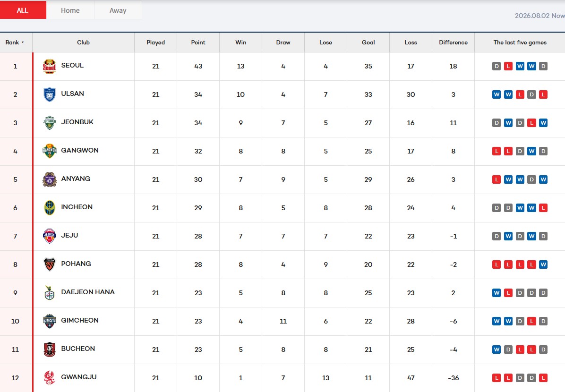This screenshot has width=565, height=392.
Task: Switch to the Home standings tab
Action: pyautogui.click(x=70, y=10)
